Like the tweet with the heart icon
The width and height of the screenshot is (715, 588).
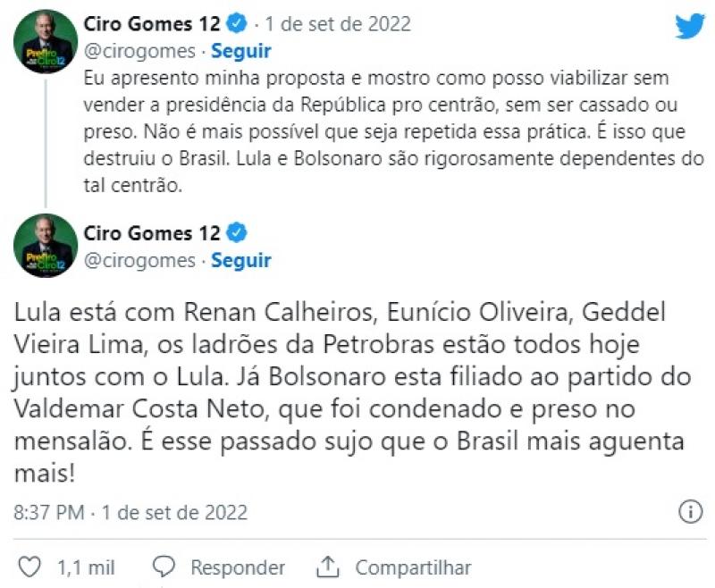tap(29, 567)
